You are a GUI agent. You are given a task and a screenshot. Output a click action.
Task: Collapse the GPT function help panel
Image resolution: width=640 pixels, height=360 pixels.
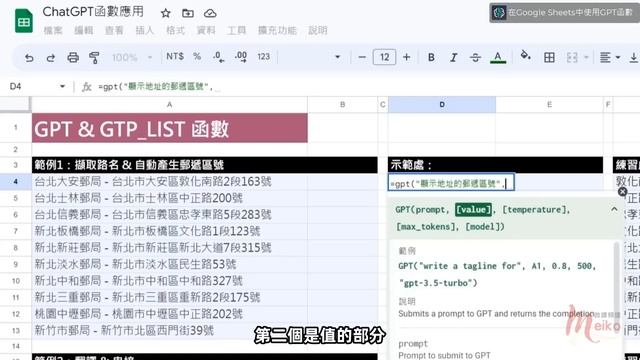pyautogui.click(x=614, y=209)
